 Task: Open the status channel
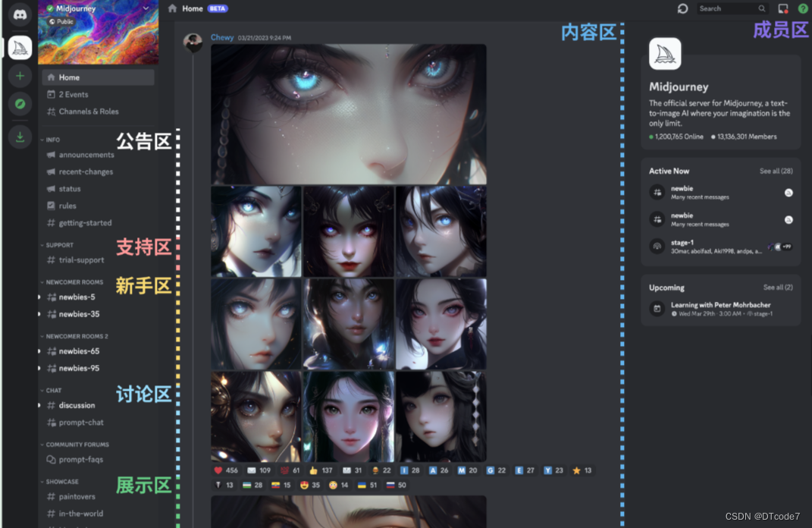click(64, 189)
